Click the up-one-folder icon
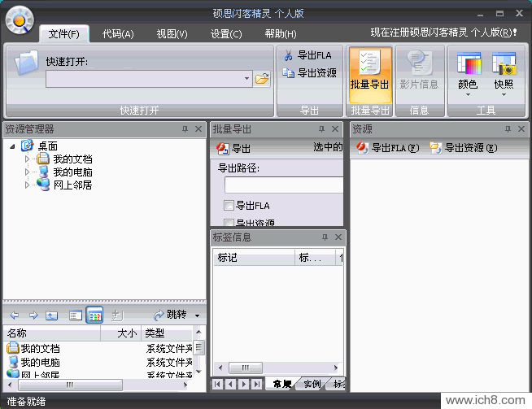532x409 pixels. (51, 315)
